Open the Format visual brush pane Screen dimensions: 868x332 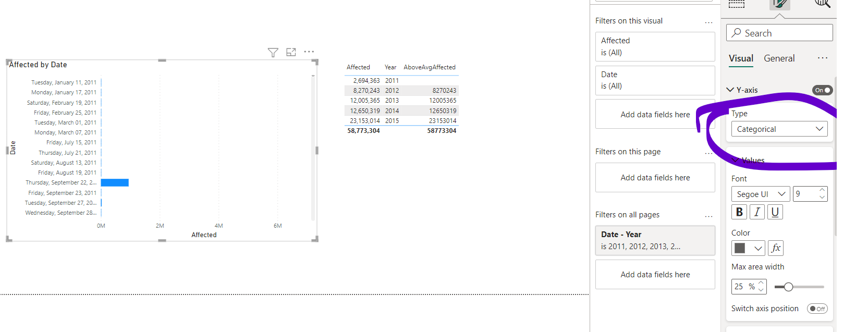[x=780, y=4]
